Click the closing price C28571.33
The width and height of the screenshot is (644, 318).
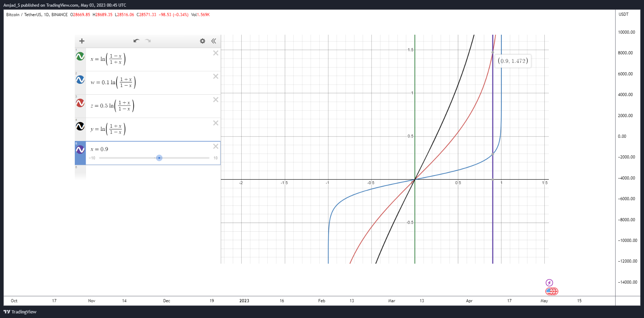(146, 15)
